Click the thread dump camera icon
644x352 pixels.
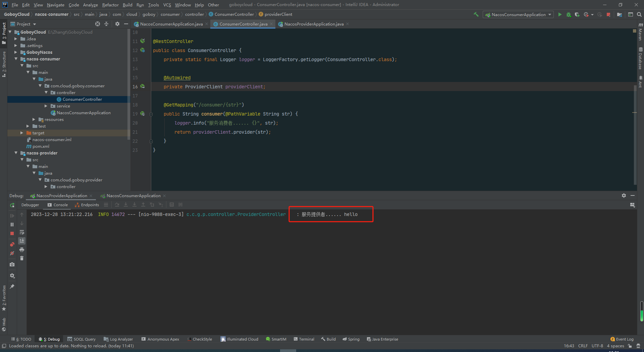click(12, 264)
